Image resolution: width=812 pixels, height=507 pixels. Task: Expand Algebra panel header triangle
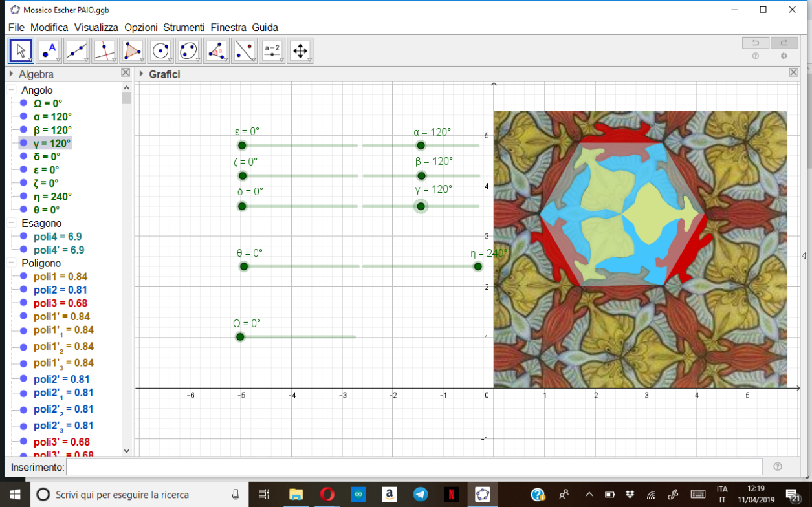coord(11,74)
